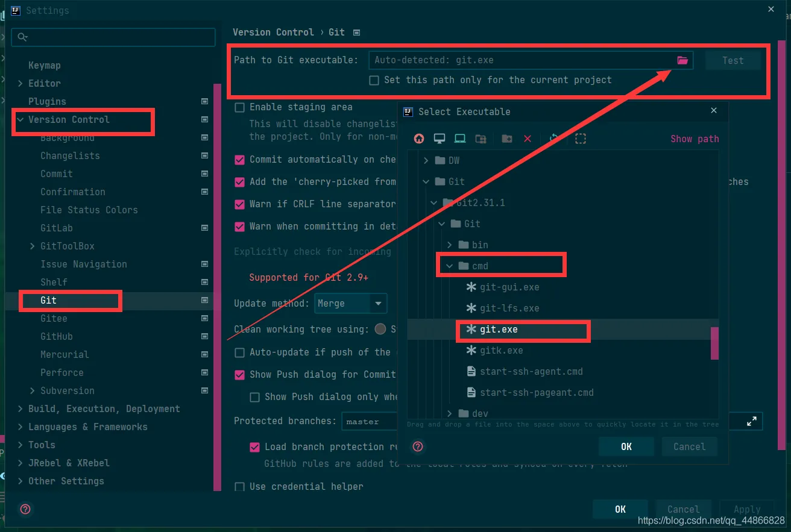Collapse the cmd folder in file tree
The height and width of the screenshot is (532, 791).
(x=449, y=266)
